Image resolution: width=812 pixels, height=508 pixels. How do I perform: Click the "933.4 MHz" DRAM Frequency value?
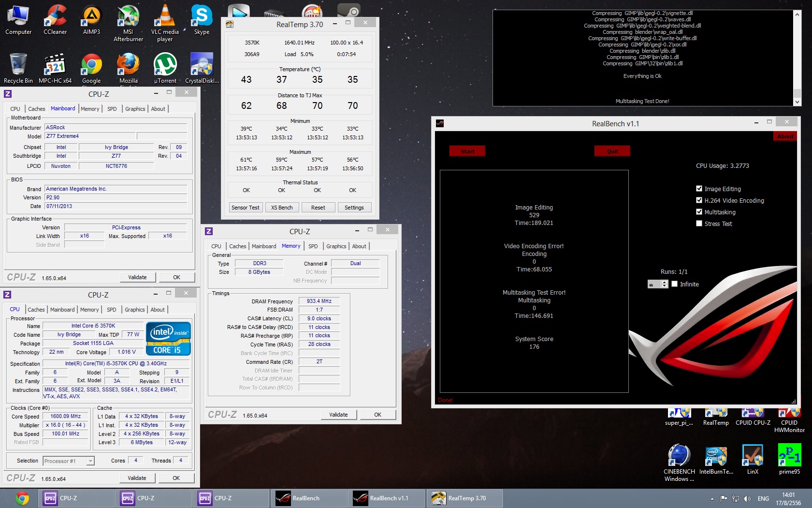pyautogui.click(x=319, y=301)
